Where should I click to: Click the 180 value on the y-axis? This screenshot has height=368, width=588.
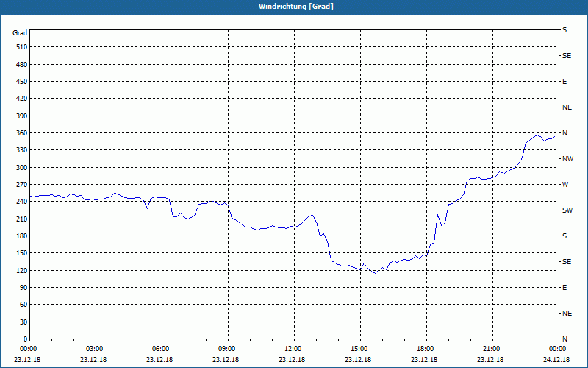pos(21,236)
